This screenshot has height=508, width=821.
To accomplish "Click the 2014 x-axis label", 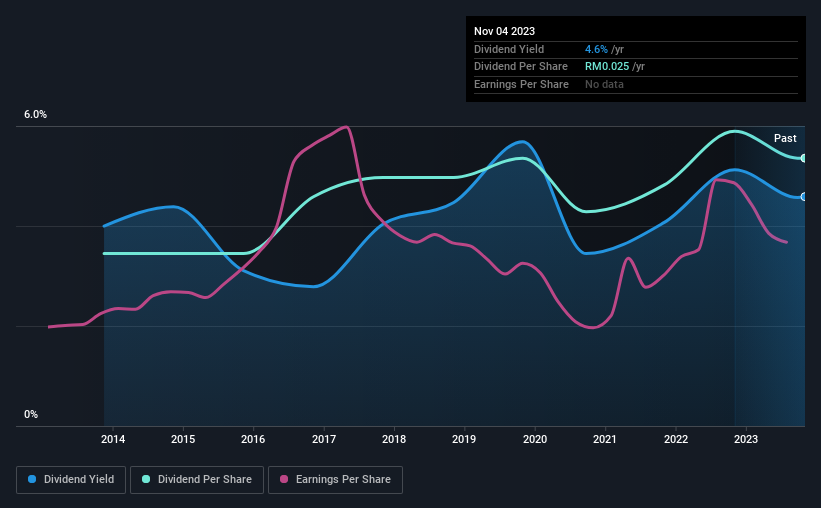I will (x=113, y=439).
